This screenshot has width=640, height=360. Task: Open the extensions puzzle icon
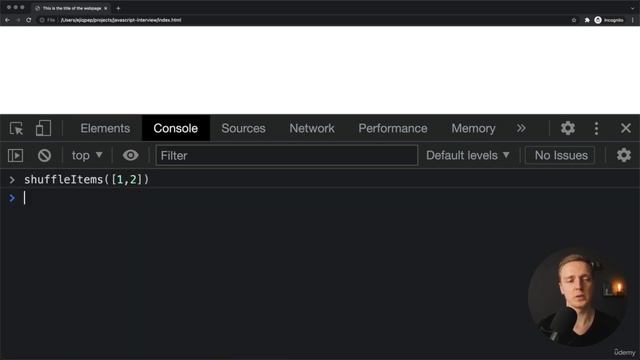point(587,20)
